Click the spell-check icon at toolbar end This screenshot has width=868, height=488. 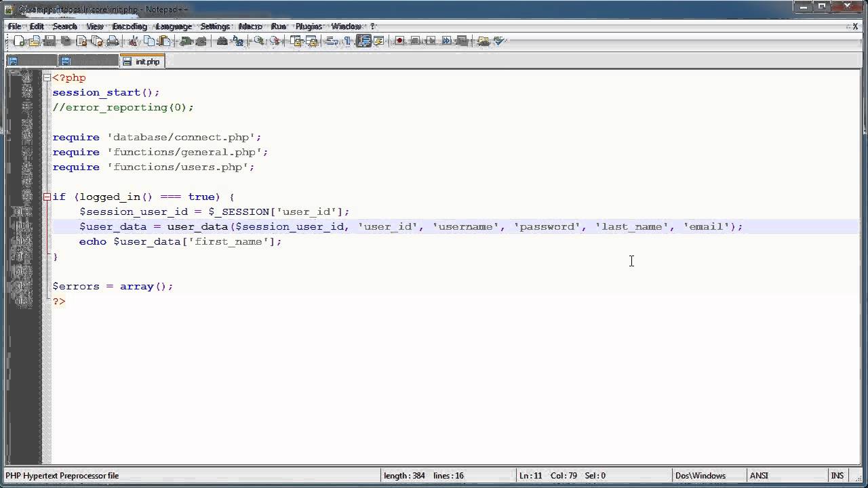point(499,41)
